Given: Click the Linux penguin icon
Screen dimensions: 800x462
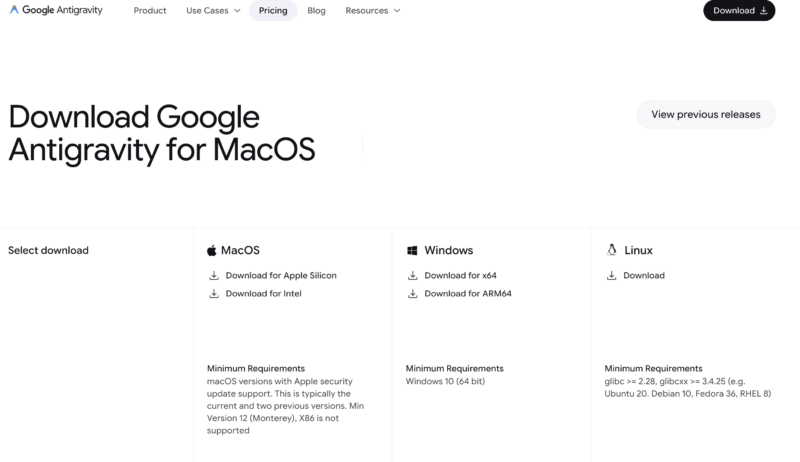Looking at the screenshot, I should pos(611,250).
